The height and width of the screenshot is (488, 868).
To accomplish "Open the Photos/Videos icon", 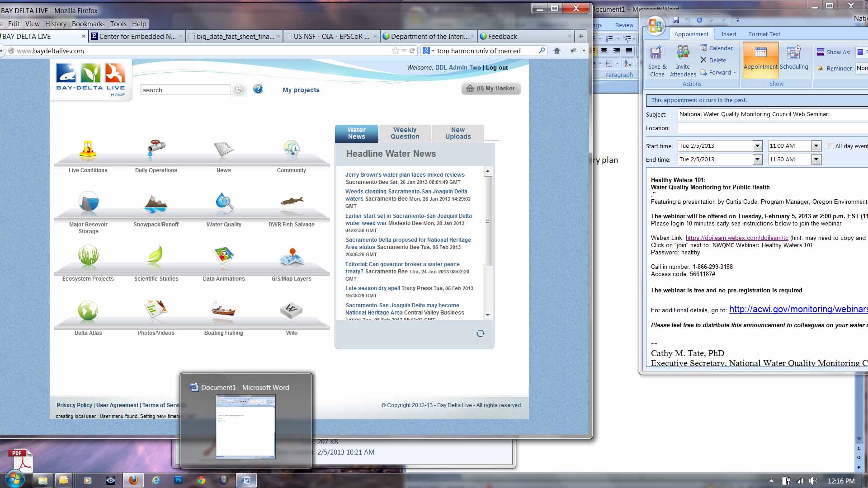I will (x=156, y=310).
